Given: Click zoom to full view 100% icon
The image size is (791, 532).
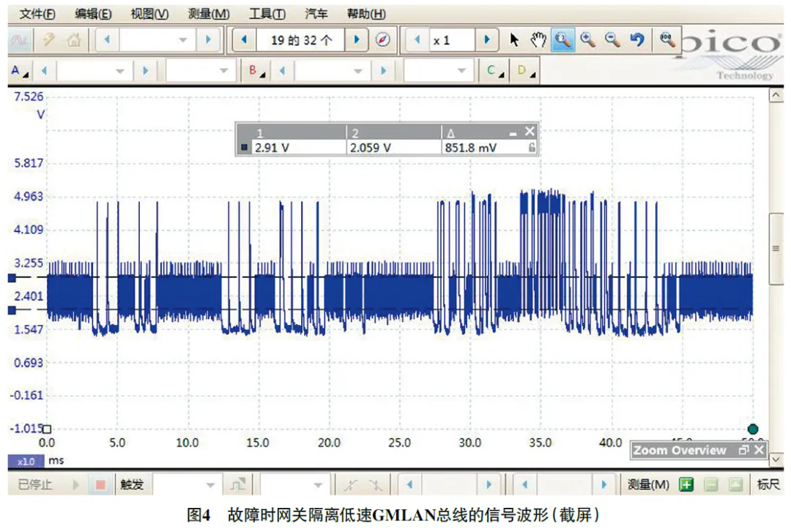Looking at the screenshot, I should (x=667, y=40).
